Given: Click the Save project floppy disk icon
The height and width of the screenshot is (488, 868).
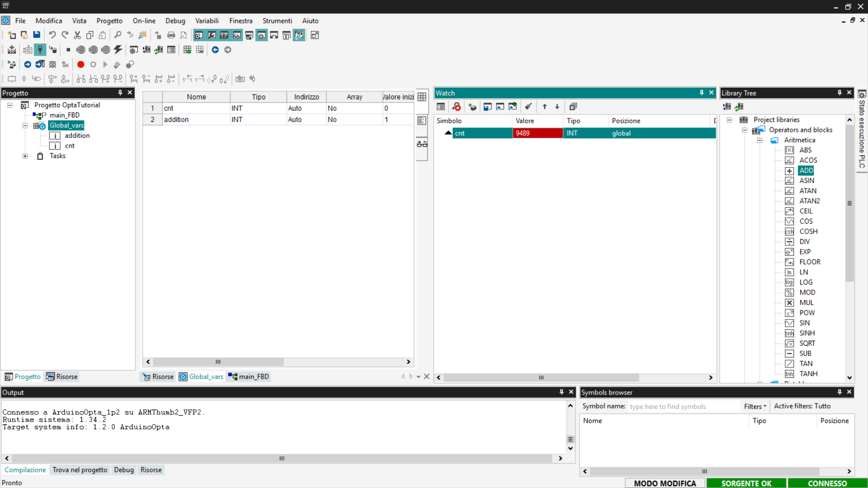Looking at the screenshot, I should click(37, 35).
